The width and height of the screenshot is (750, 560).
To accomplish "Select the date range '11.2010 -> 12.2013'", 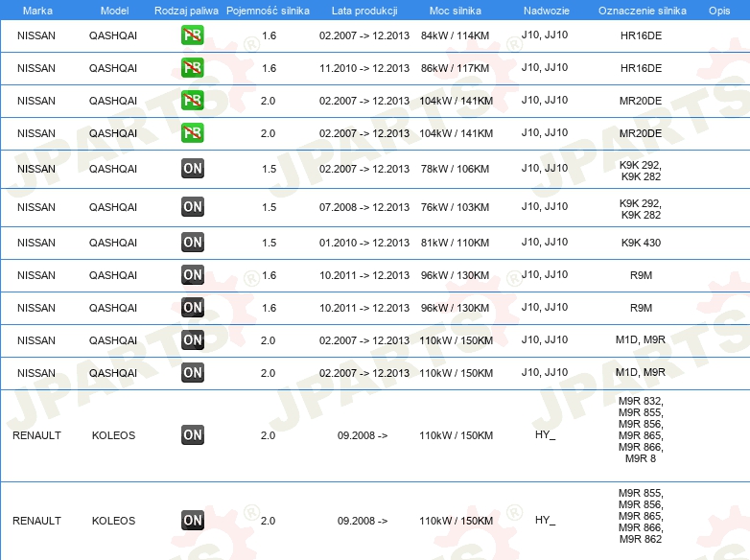I will [x=364, y=68].
